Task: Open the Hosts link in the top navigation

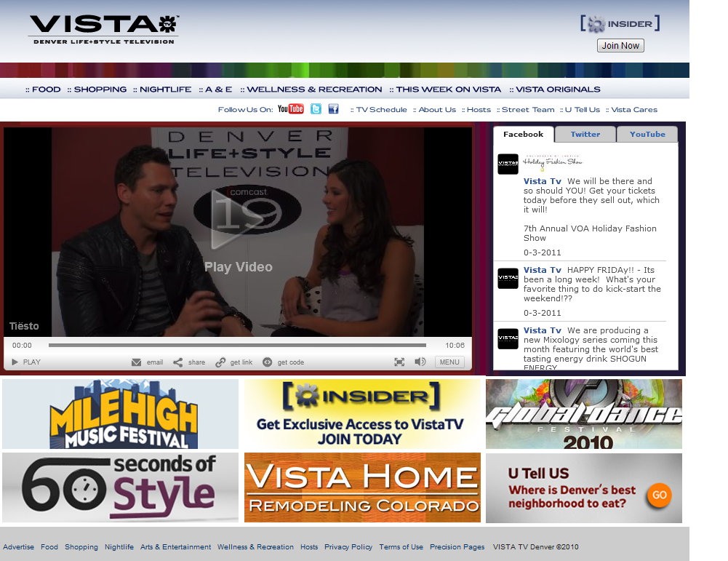Action: pos(476,110)
